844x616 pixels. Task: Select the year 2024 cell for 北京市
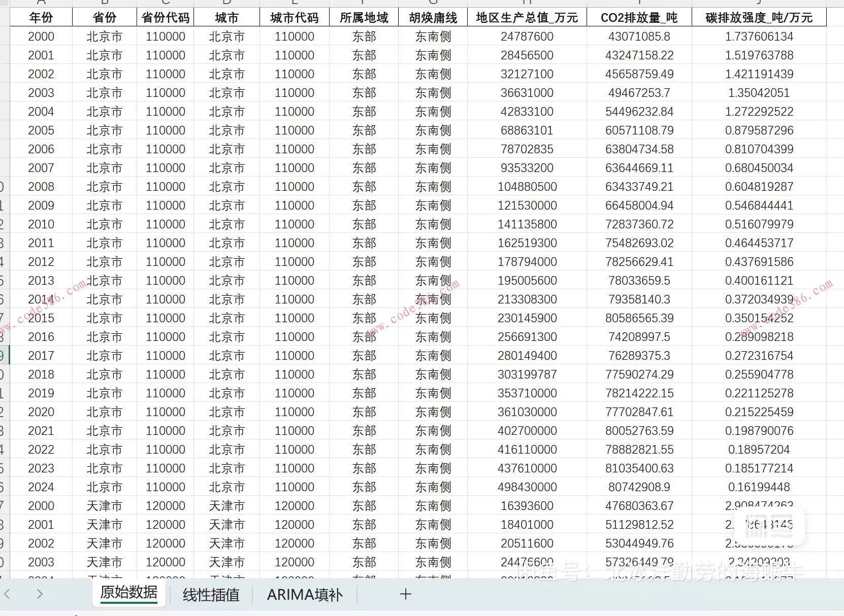tap(41, 487)
